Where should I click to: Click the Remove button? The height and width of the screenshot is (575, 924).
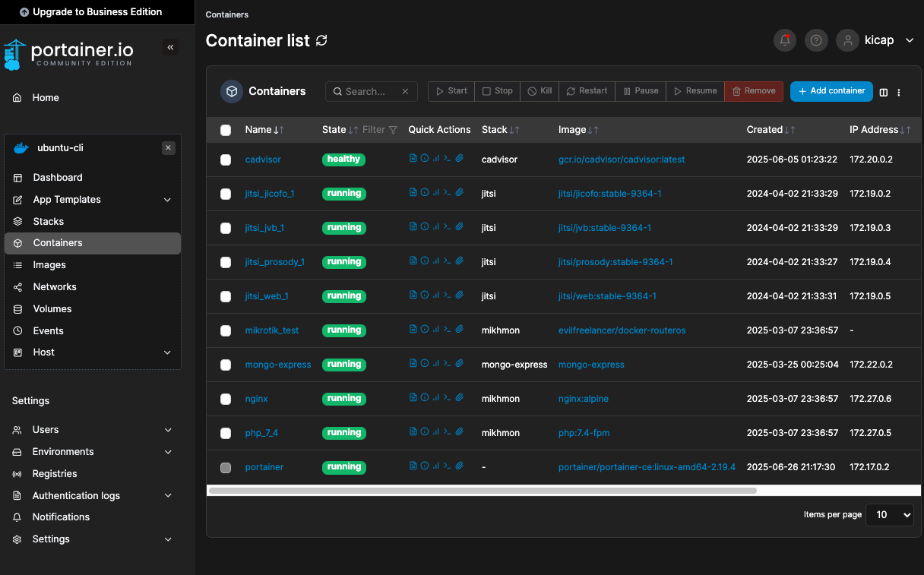(x=754, y=91)
